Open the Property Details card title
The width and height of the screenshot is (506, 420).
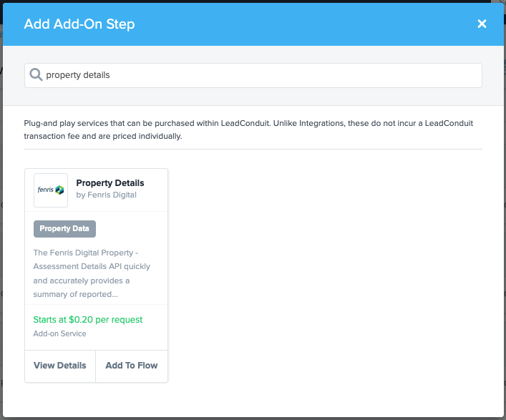point(110,183)
